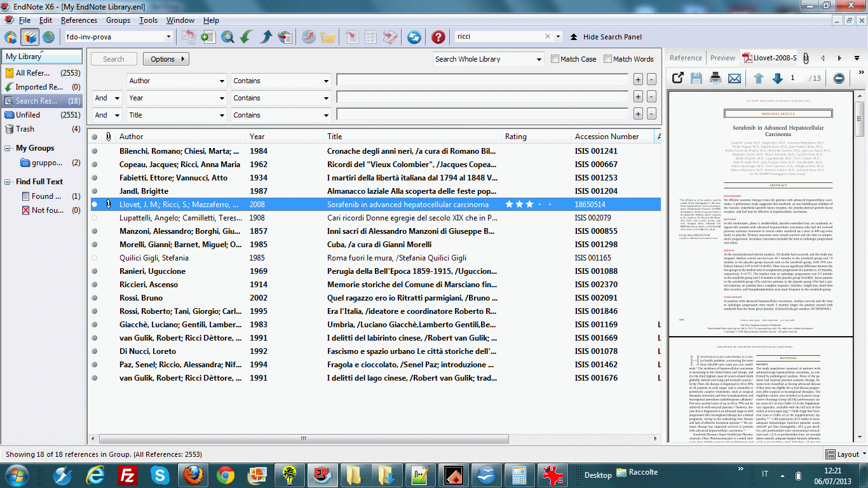
Task: Enable the Match Case checkbox
Action: click(x=555, y=59)
